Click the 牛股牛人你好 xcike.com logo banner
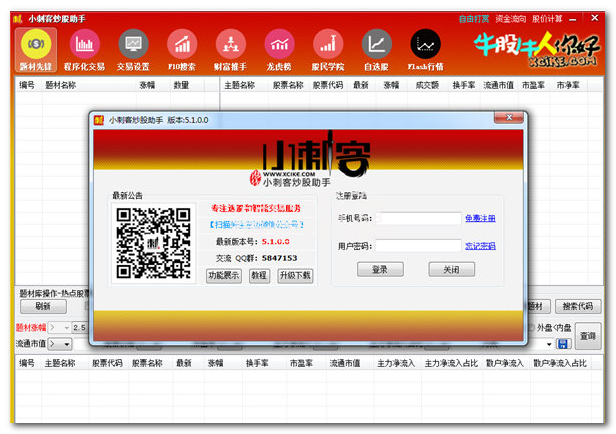Screen dimensions: 616x434 point(537,49)
